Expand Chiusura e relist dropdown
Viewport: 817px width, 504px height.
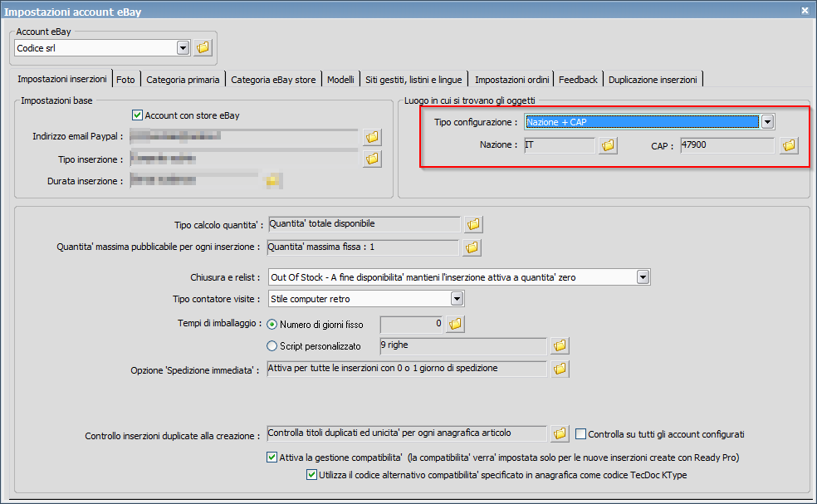643,277
